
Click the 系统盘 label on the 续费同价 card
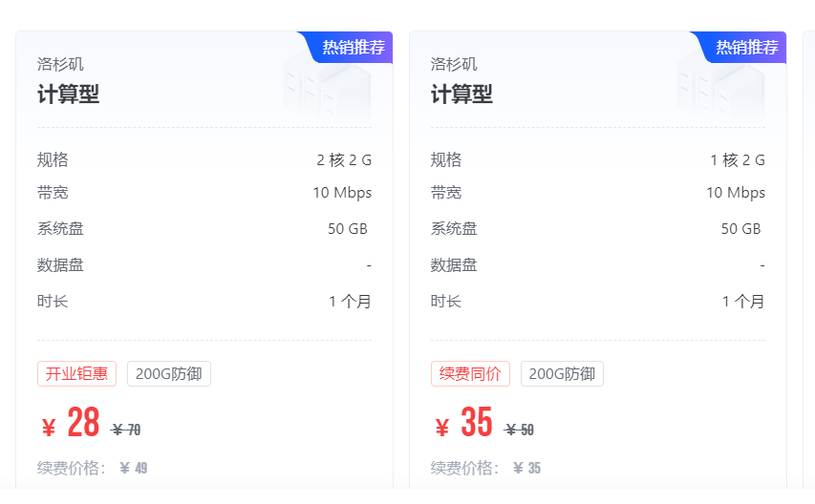[454, 229]
